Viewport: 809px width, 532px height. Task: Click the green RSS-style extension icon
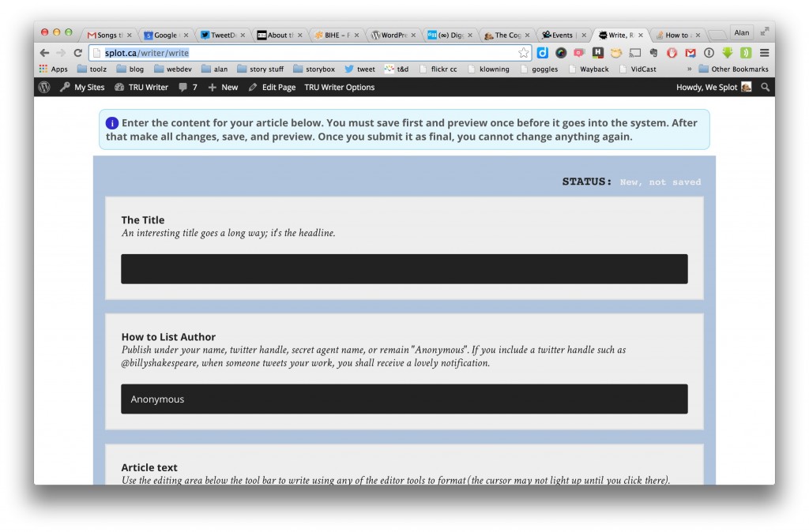(x=746, y=53)
